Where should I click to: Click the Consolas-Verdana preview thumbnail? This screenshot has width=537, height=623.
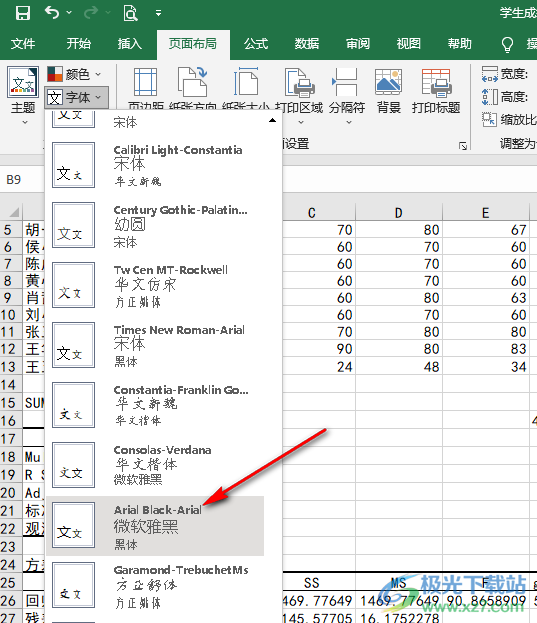tap(73, 465)
